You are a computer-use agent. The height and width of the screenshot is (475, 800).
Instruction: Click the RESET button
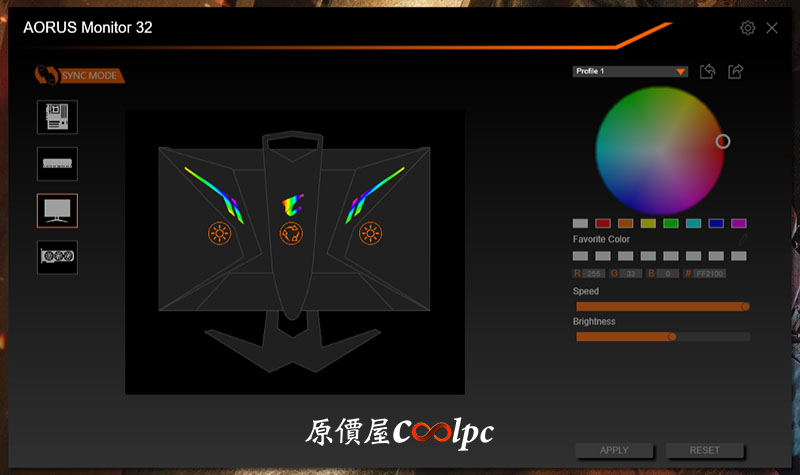[x=705, y=451]
